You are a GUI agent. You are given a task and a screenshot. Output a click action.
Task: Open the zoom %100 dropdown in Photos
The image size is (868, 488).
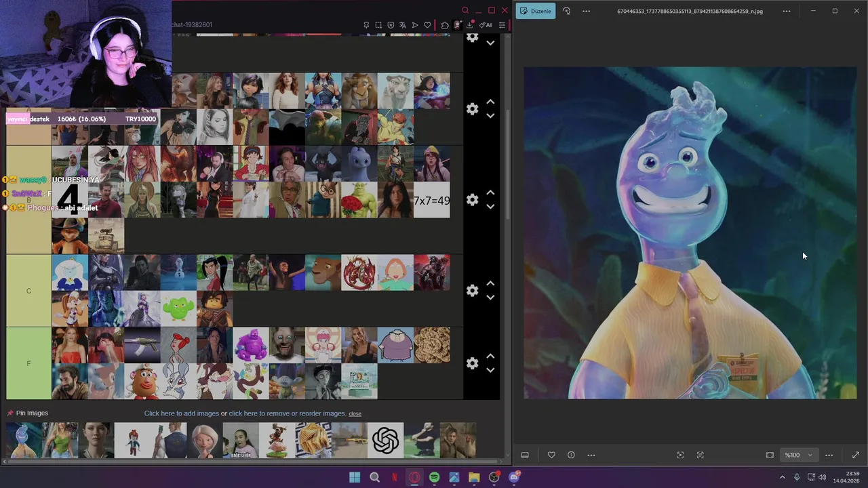click(x=798, y=455)
